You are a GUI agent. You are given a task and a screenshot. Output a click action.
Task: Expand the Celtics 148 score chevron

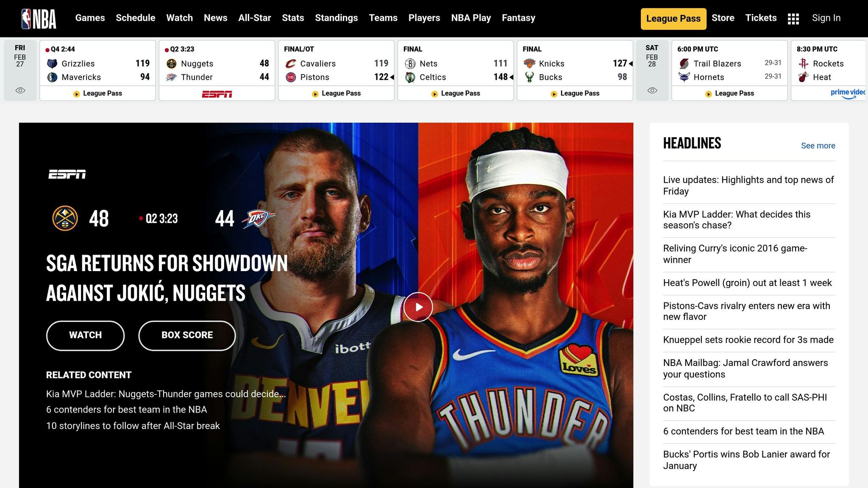[511, 77]
